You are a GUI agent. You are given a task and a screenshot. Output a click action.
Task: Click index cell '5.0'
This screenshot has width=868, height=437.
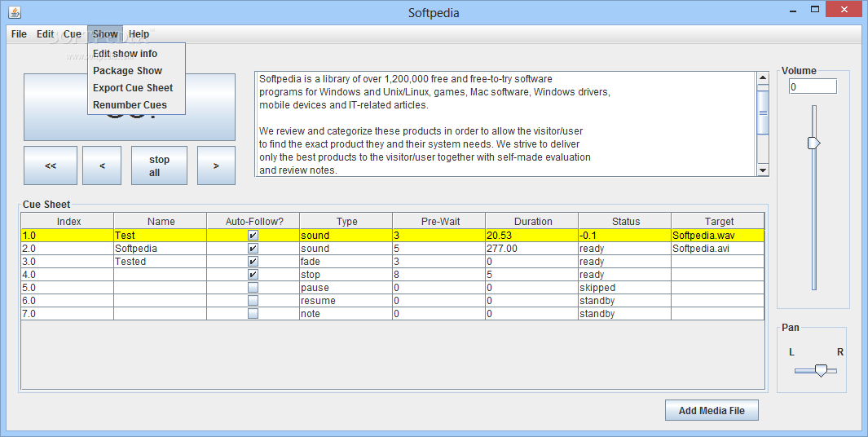click(68, 288)
